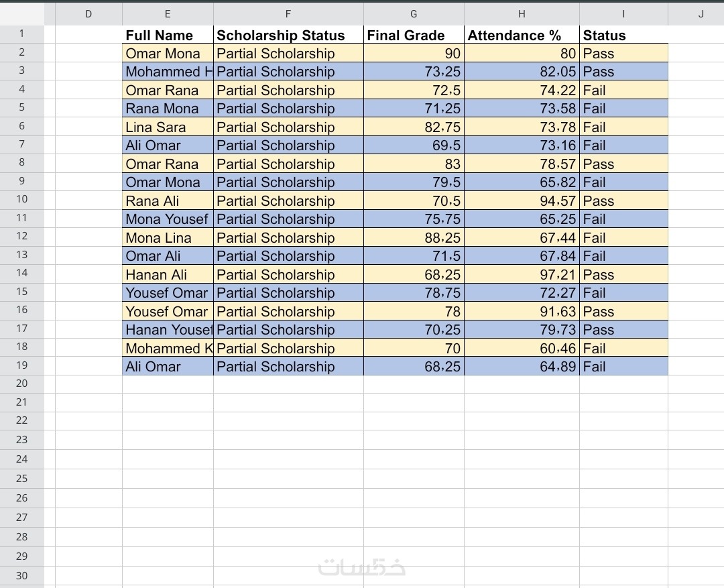This screenshot has height=588, width=724.
Task: Click the 'Final Grade' header cell
Action: (414, 36)
